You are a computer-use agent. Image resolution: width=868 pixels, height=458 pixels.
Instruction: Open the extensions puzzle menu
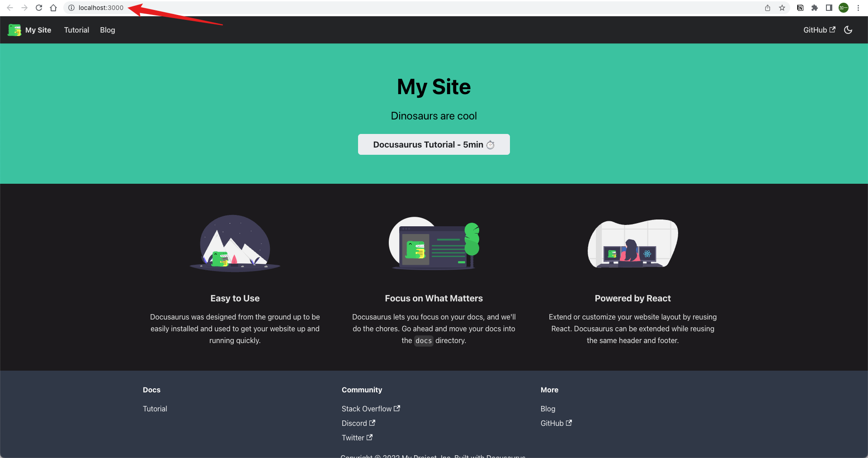click(x=815, y=8)
